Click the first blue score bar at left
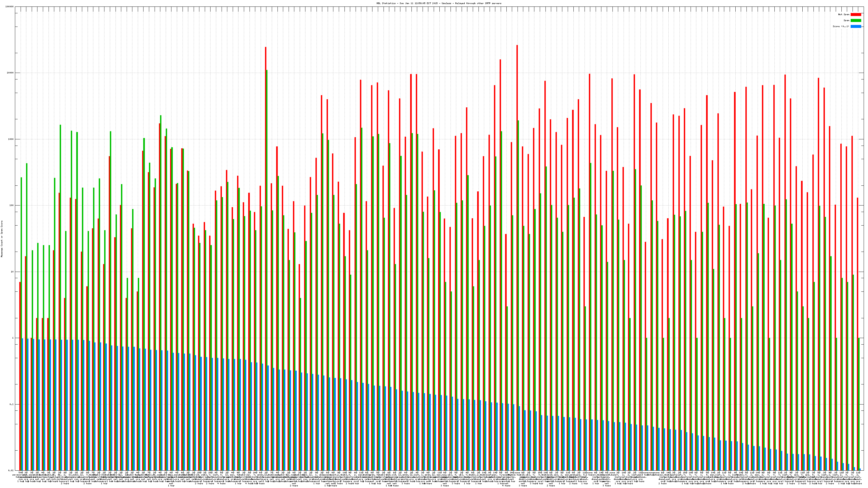868x488 pixels. [23, 404]
